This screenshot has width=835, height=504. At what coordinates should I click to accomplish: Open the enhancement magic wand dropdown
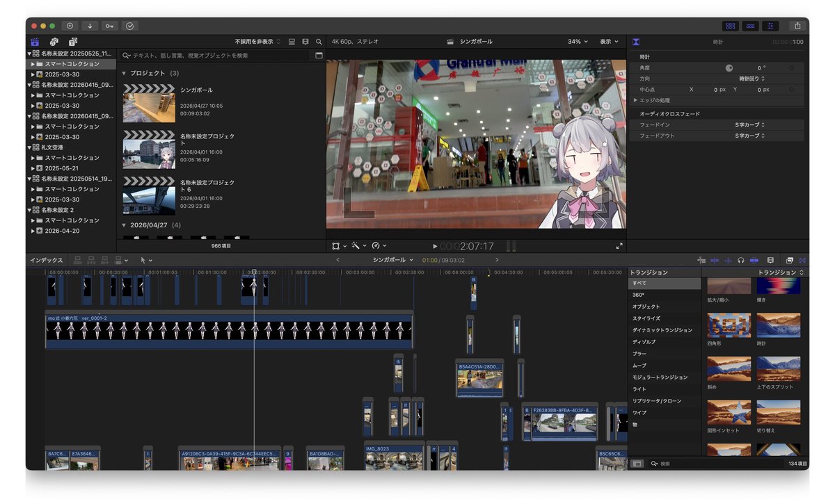pos(359,246)
